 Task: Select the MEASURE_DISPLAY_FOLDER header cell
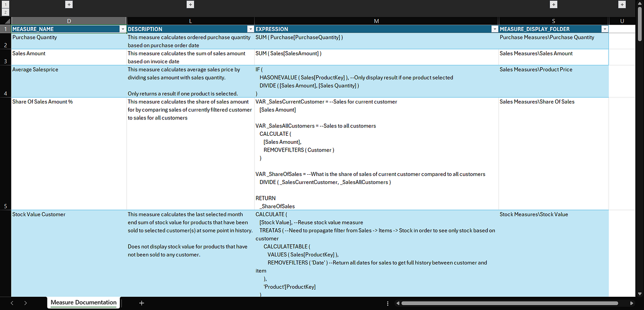click(554, 29)
